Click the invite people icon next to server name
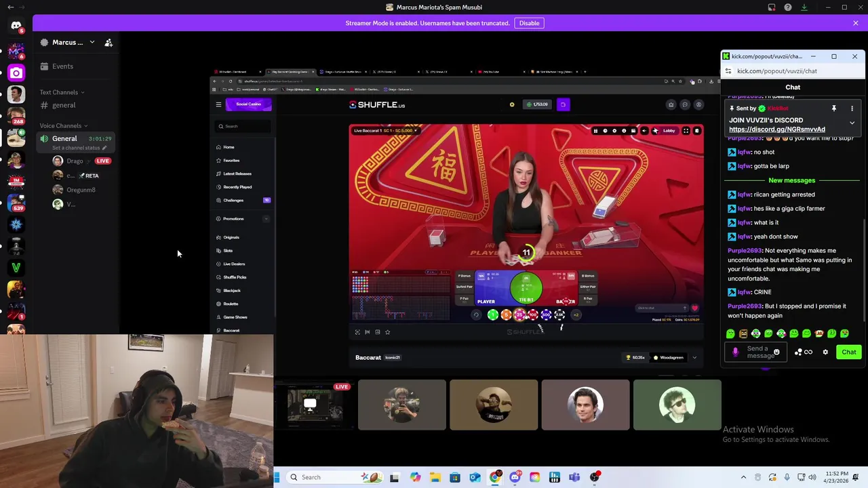Viewport: 868px width, 488px height. (x=108, y=43)
